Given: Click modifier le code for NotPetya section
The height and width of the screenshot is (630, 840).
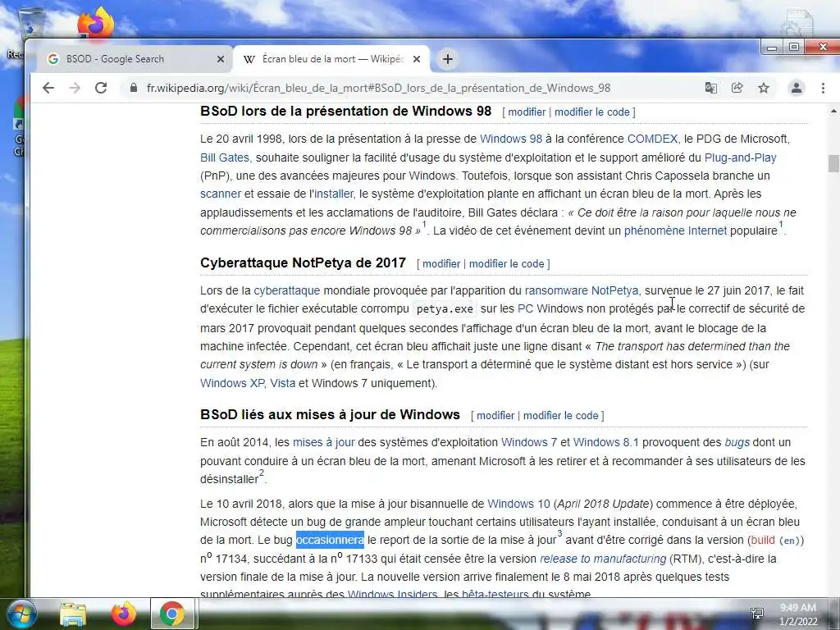Looking at the screenshot, I should pyautogui.click(x=507, y=263).
